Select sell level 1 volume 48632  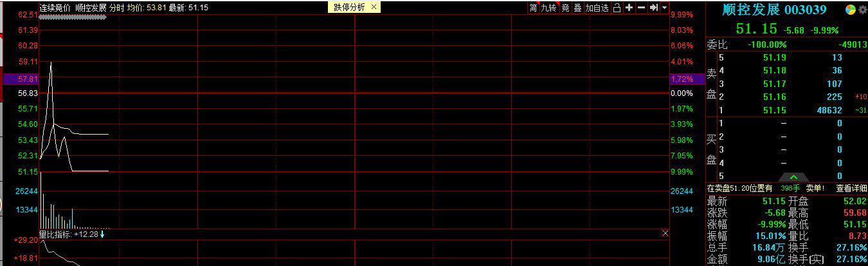[829, 110]
